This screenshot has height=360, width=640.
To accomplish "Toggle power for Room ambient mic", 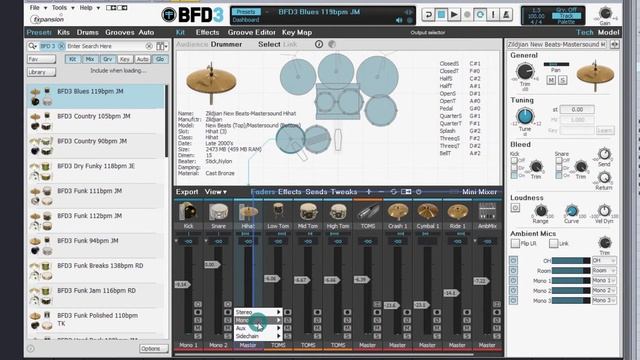I will pyautogui.click(x=513, y=271).
